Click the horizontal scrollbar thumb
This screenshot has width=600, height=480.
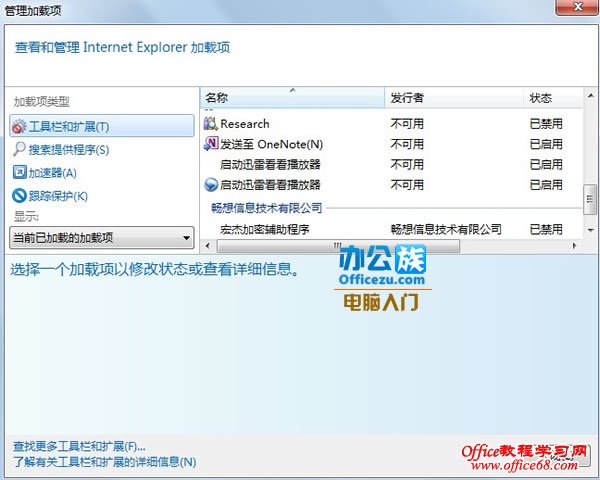[338, 246]
